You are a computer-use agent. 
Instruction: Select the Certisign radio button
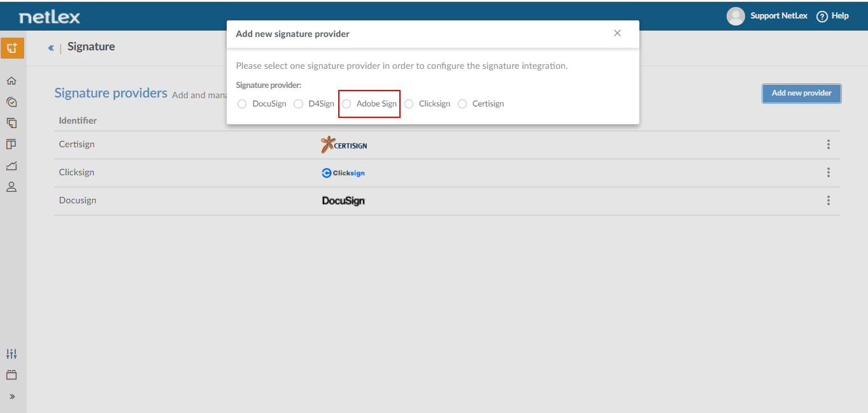click(462, 104)
